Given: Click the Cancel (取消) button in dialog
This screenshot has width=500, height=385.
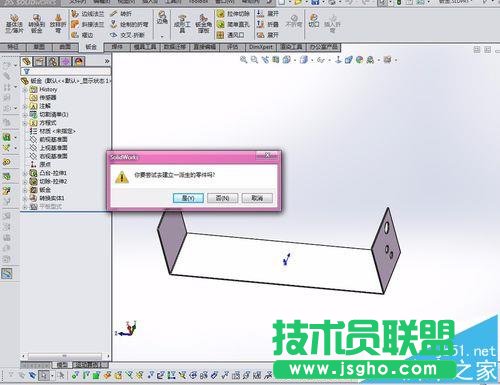Looking at the screenshot, I should (x=257, y=198).
